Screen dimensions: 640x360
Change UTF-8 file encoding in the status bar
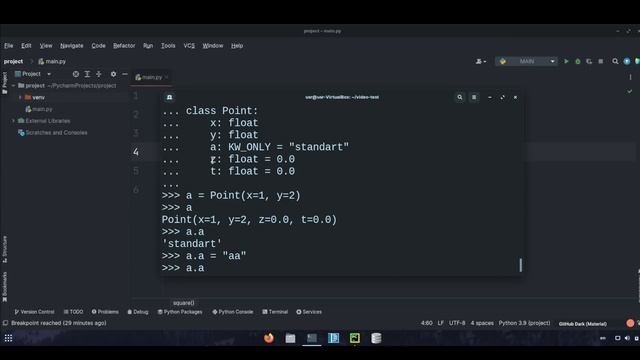(x=457, y=323)
